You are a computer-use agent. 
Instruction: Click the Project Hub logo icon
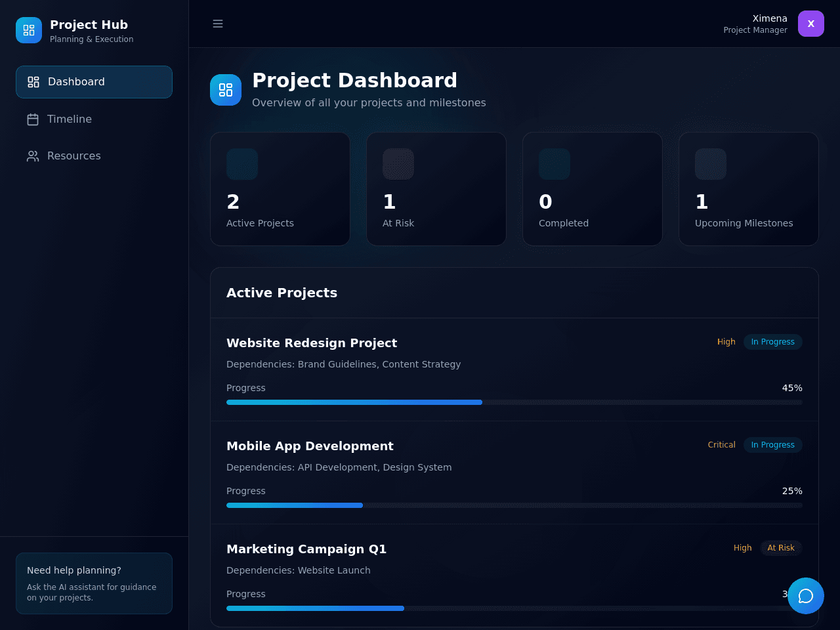(x=29, y=30)
